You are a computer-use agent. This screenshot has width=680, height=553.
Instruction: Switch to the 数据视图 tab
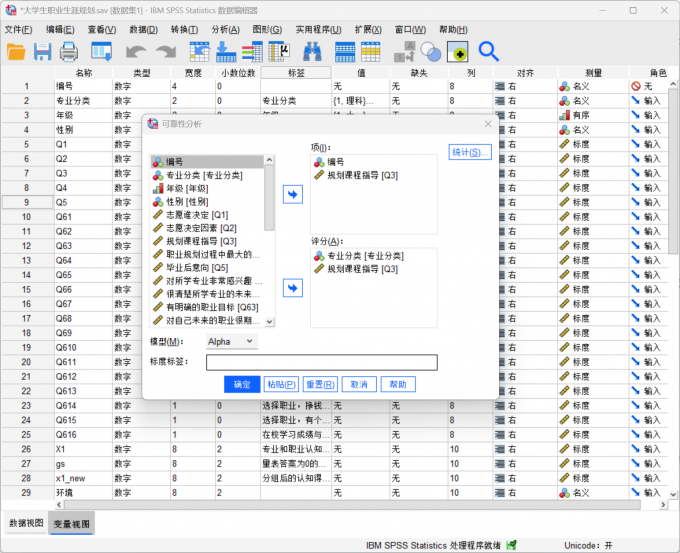coord(27,523)
